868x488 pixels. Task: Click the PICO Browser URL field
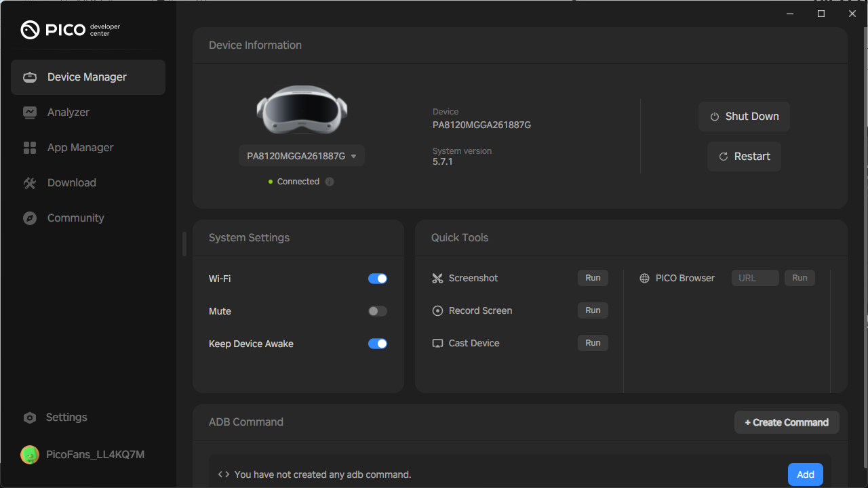coord(755,278)
